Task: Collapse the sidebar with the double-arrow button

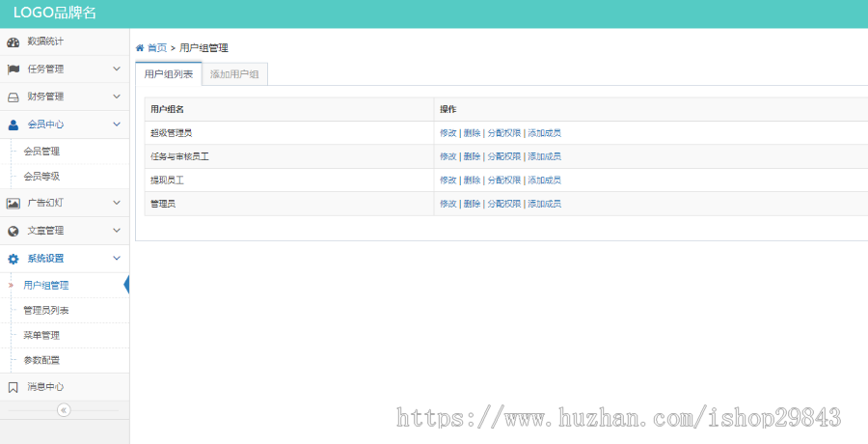Action: 64,410
